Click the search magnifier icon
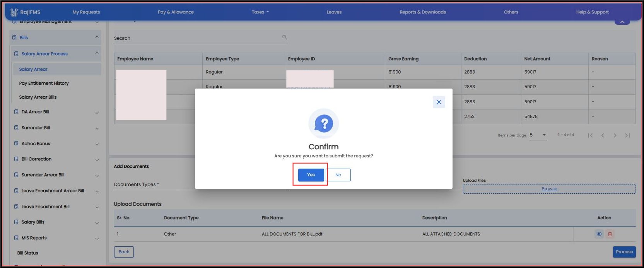The height and width of the screenshot is (268, 644). 285,37
